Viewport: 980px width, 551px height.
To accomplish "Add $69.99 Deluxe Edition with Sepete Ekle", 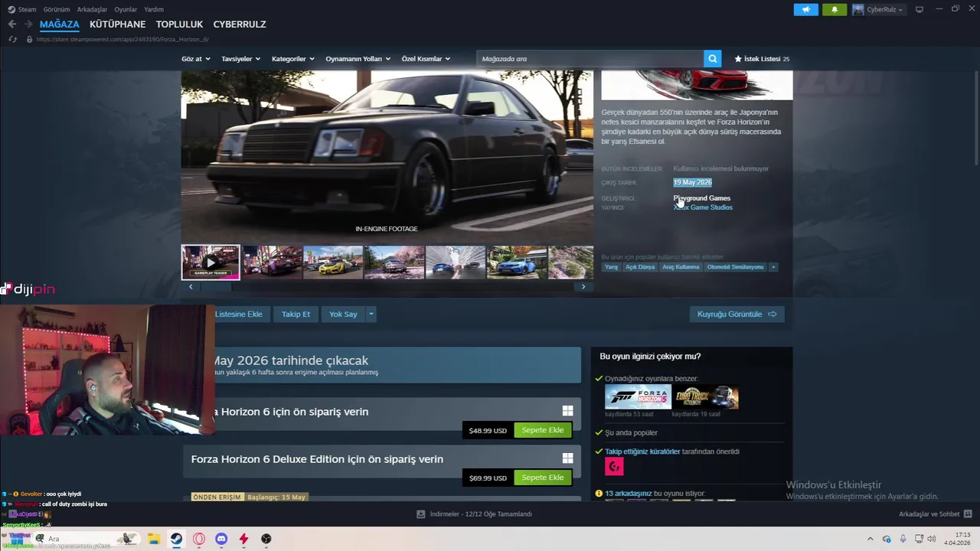I will pos(543,478).
